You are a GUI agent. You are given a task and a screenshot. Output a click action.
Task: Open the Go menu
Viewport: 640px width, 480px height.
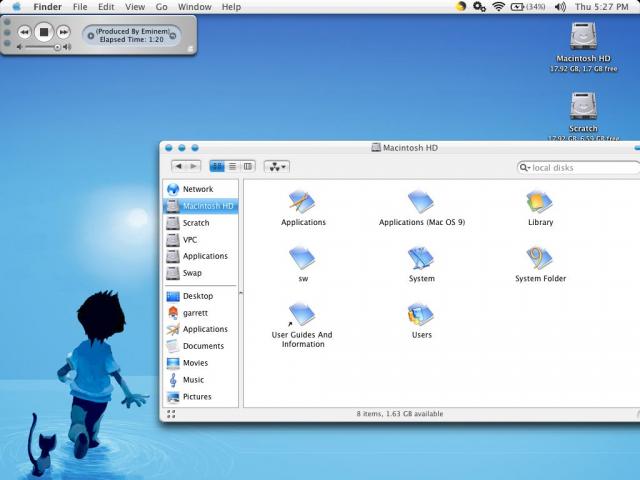(x=162, y=7)
